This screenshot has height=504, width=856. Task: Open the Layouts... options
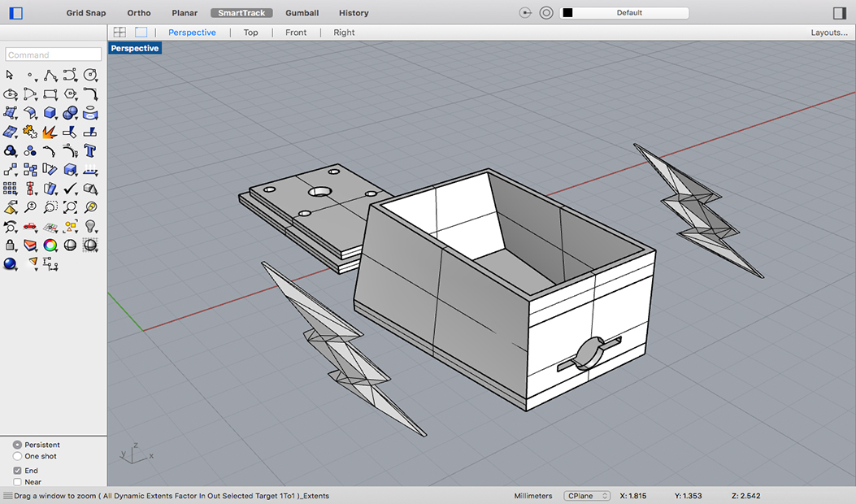click(x=828, y=33)
